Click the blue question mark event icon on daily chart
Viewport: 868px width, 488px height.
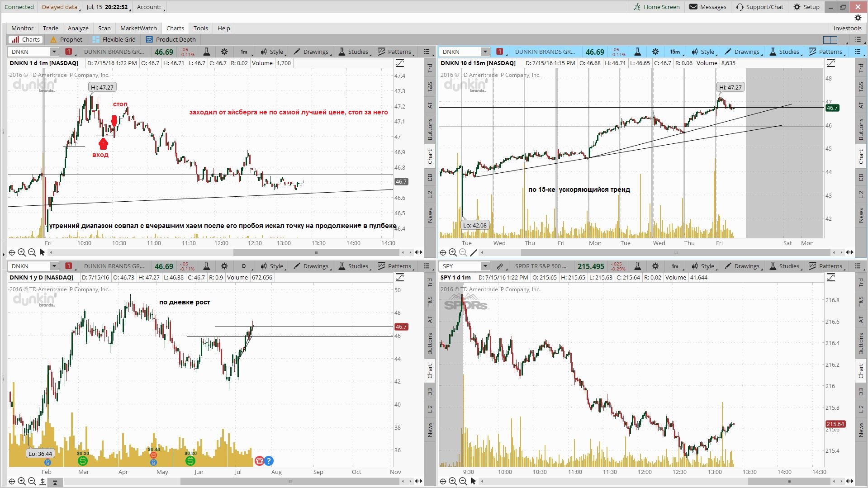[269, 461]
